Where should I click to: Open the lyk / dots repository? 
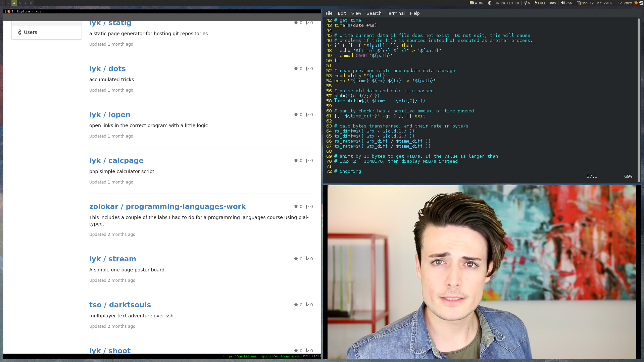[x=107, y=68]
